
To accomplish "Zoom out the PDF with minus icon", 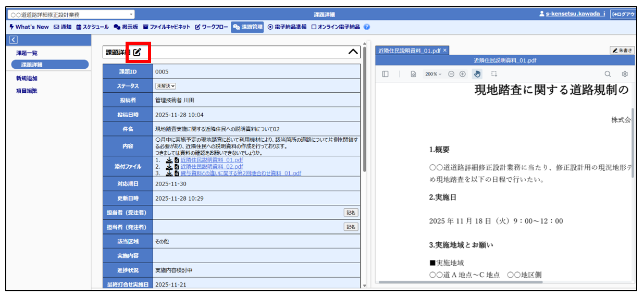I will click(x=451, y=74).
